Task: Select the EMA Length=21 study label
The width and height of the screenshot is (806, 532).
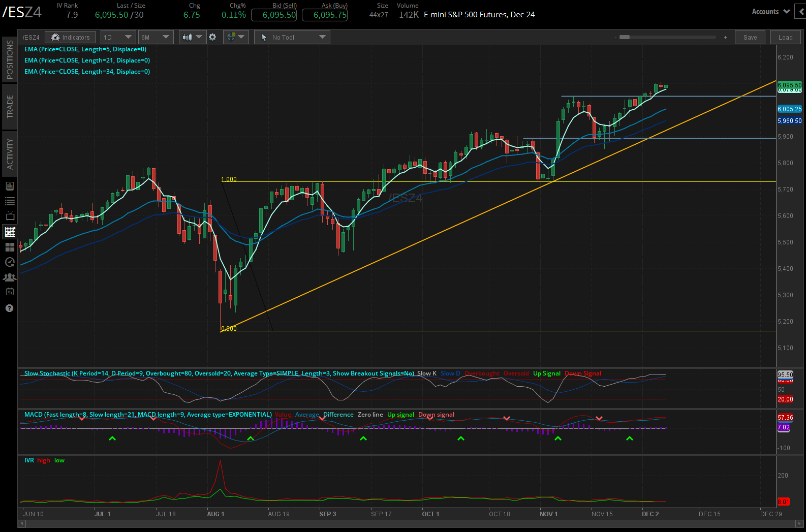Action: (x=87, y=60)
